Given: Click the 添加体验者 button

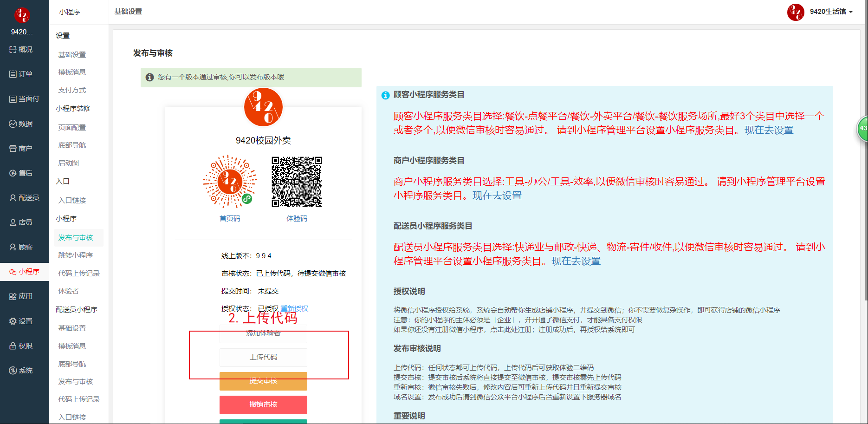Looking at the screenshot, I should click(263, 333).
